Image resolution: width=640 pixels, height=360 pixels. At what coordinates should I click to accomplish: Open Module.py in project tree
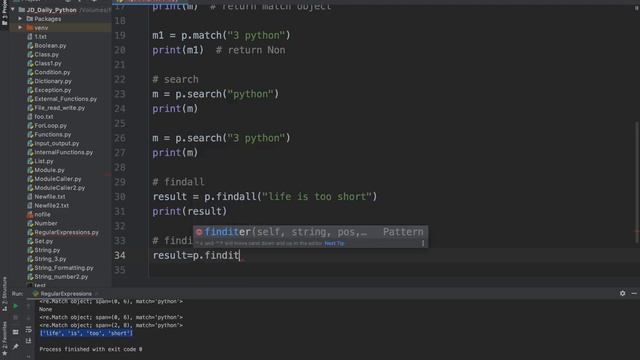point(46,170)
